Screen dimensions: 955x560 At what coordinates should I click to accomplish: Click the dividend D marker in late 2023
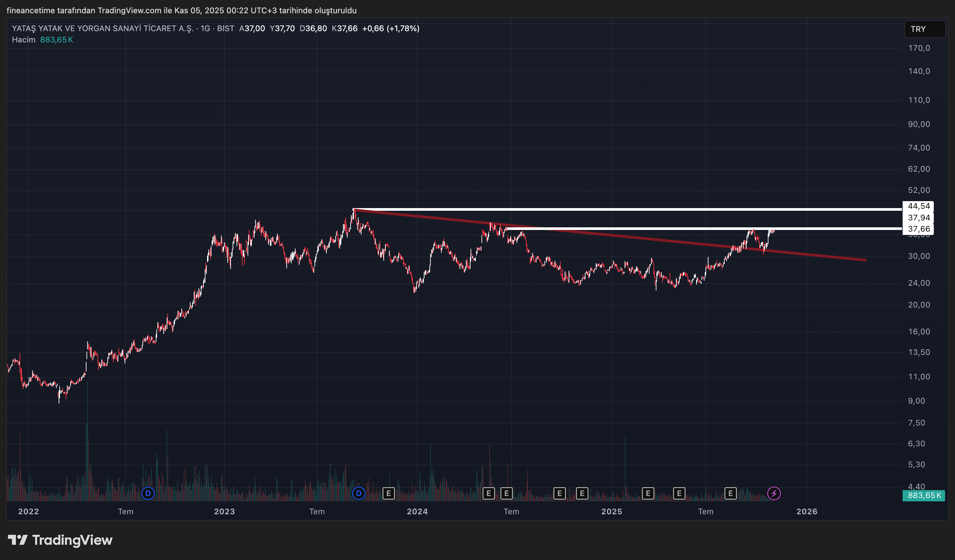[359, 493]
